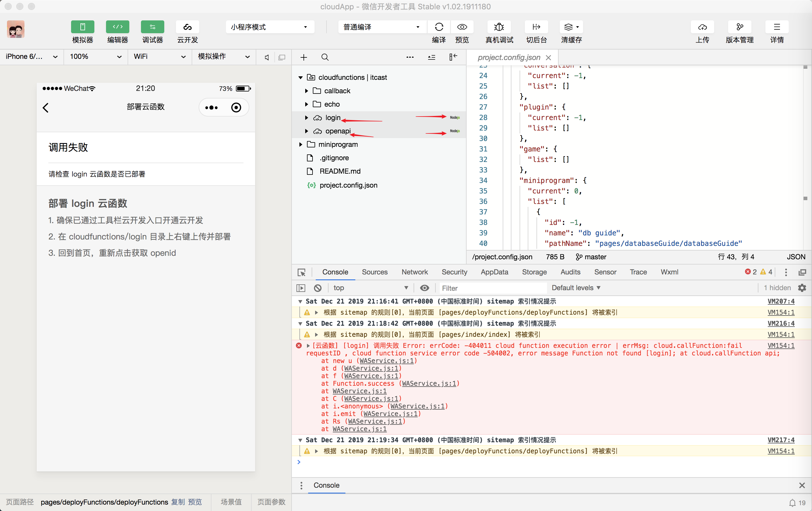Expand the openapi cloud function folder

point(306,131)
